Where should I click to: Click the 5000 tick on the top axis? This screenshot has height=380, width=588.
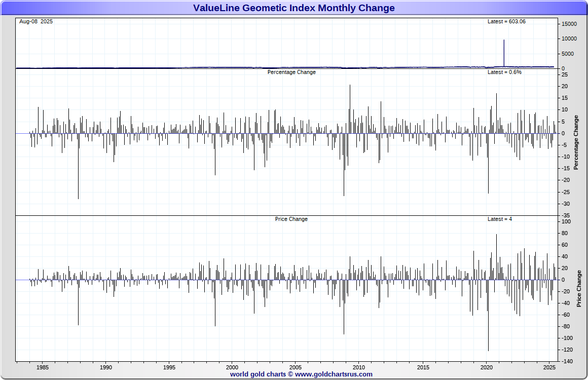pos(568,54)
